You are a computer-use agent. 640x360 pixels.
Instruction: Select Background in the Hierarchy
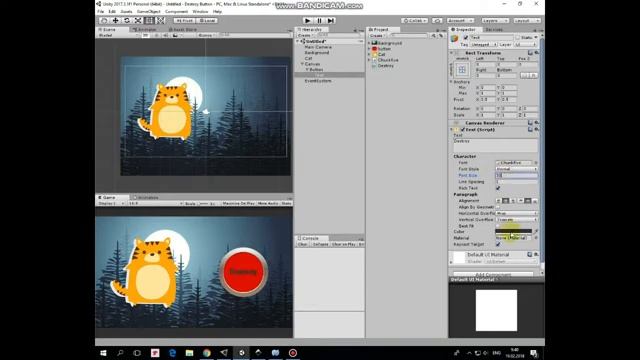click(317, 53)
